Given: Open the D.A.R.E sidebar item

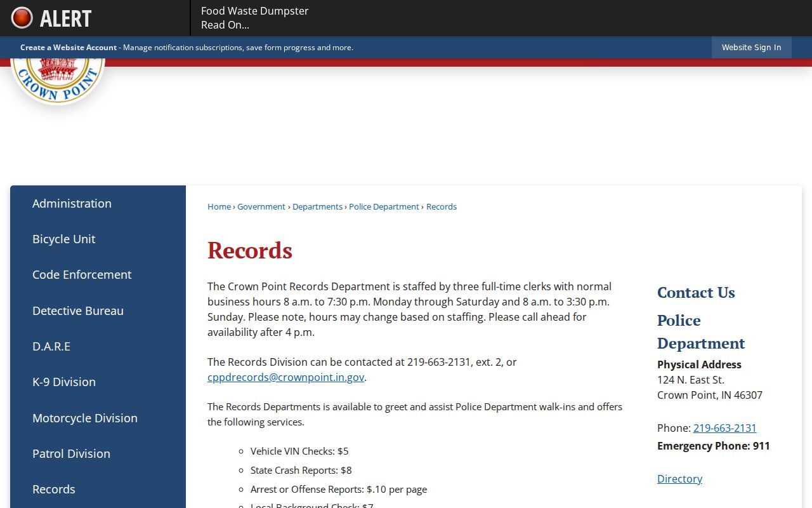Looking at the screenshot, I should [98, 346].
